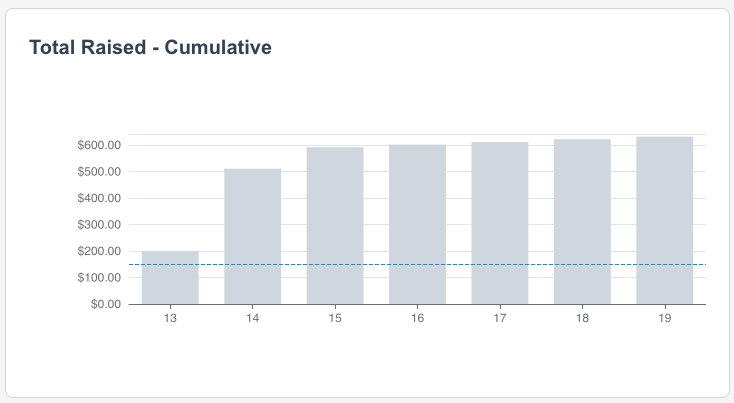The image size is (734, 403).
Task: Click the $600.00 y-axis label
Action: coord(99,146)
